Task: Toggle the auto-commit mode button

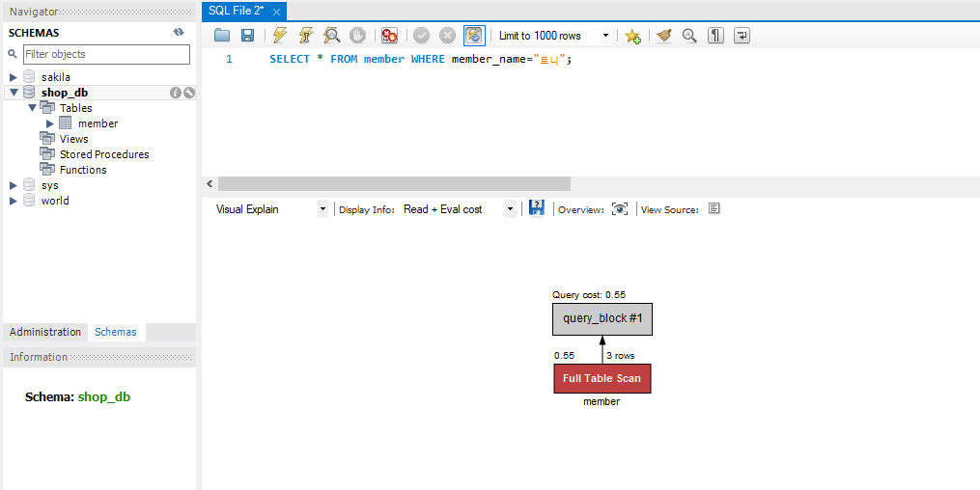Action: (x=474, y=36)
